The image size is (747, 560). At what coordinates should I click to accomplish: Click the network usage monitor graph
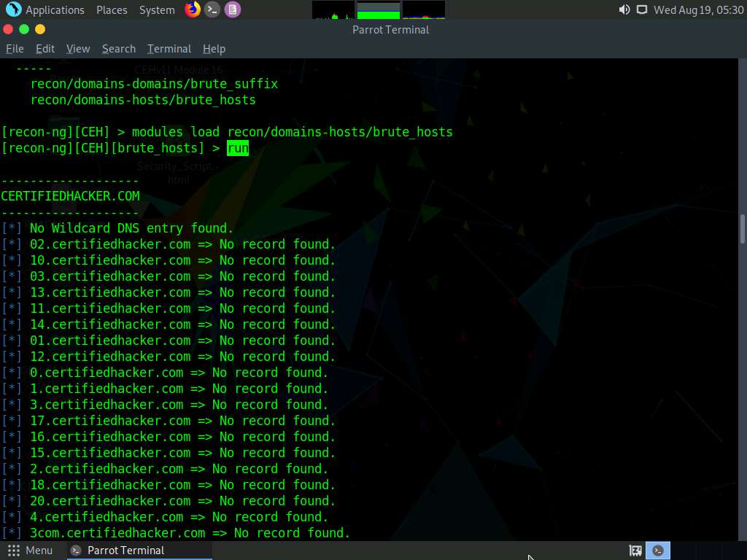tap(424, 9)
